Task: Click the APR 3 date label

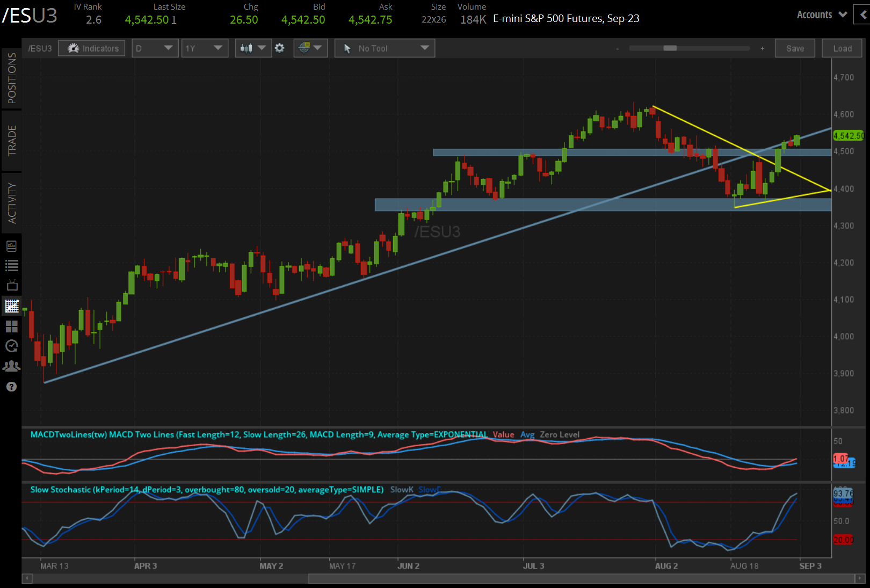Action: (146, 566)
